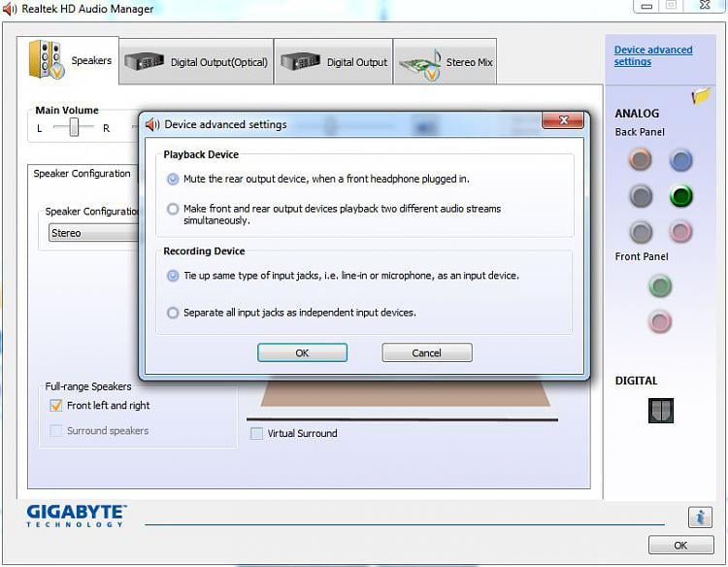
Task: Open the information icon button
Action: tap(700, 517)
